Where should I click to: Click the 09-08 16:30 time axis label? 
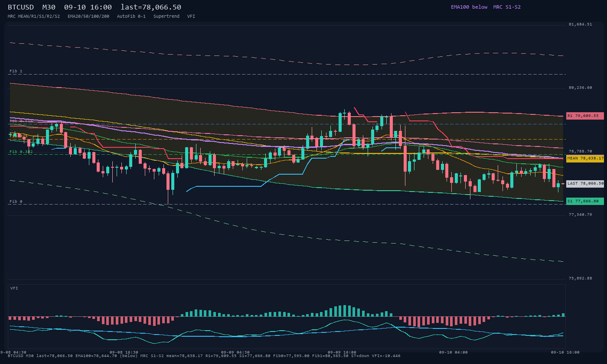pyautogui.click(x=124, y=352)
